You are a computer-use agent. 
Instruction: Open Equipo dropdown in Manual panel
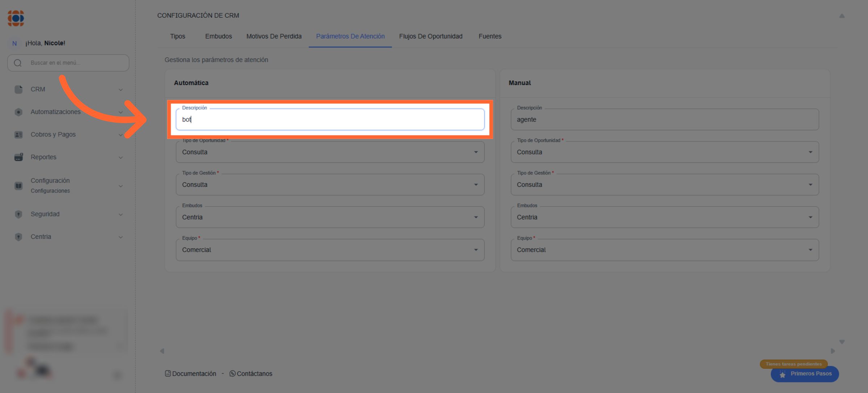point(664,250)
